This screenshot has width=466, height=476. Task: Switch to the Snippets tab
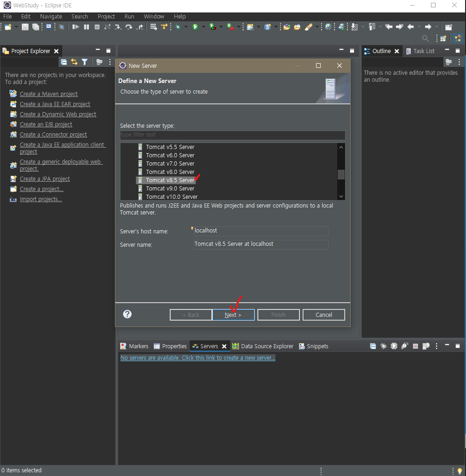314,346
